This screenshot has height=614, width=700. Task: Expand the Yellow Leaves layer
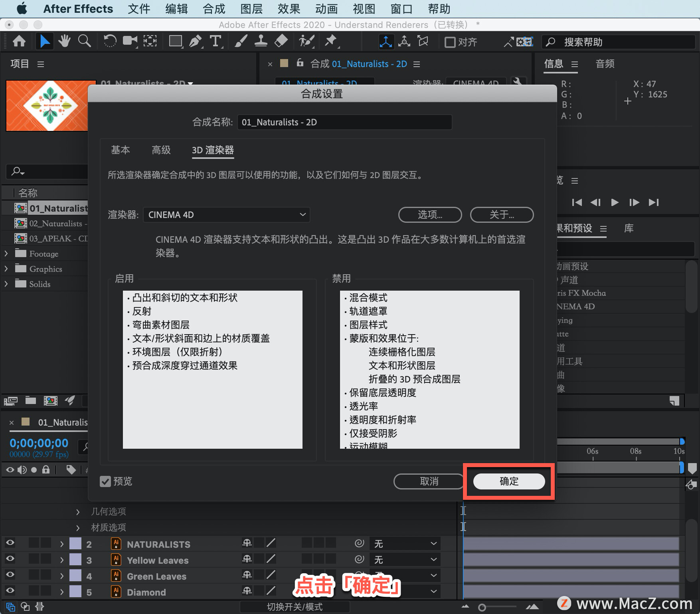(62, 560)
